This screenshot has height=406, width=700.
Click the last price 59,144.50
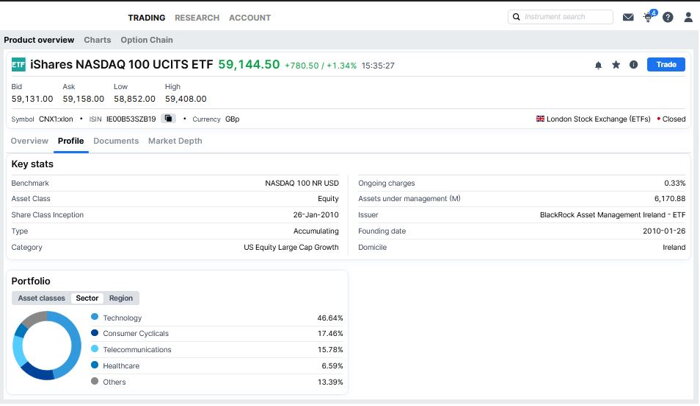(249, 65)
